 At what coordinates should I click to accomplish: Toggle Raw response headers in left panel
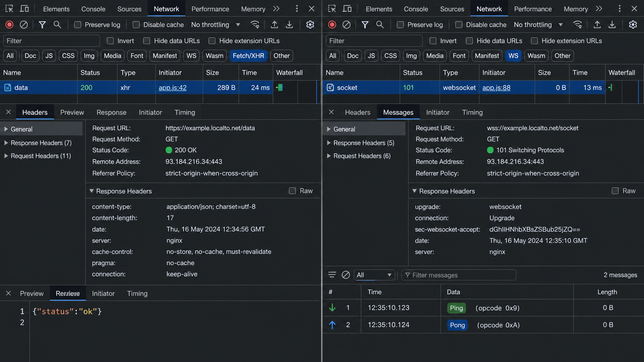click(x=292, y=191)
